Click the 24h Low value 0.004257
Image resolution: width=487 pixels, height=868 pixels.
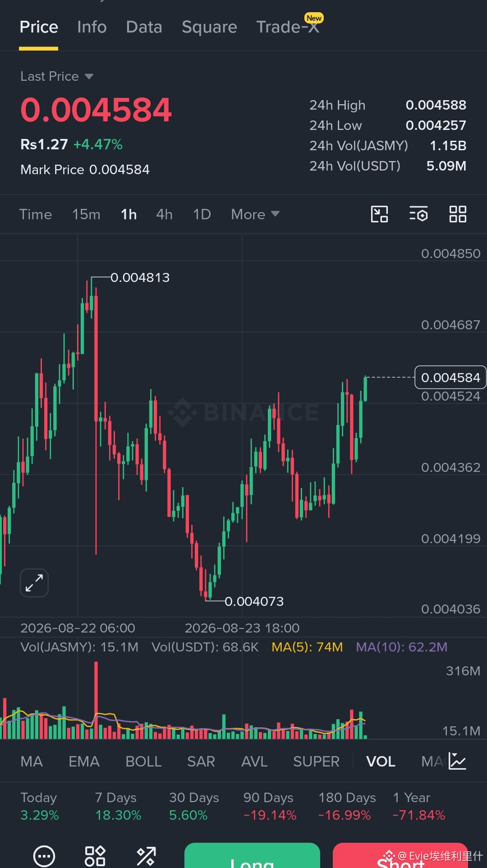tap(436, 125)
